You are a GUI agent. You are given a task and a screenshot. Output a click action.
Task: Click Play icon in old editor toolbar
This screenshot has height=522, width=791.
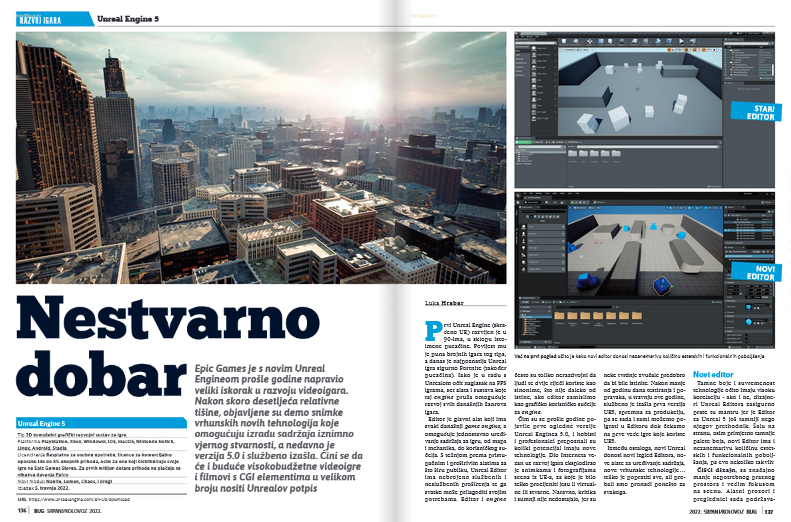(x=681, y=41)
